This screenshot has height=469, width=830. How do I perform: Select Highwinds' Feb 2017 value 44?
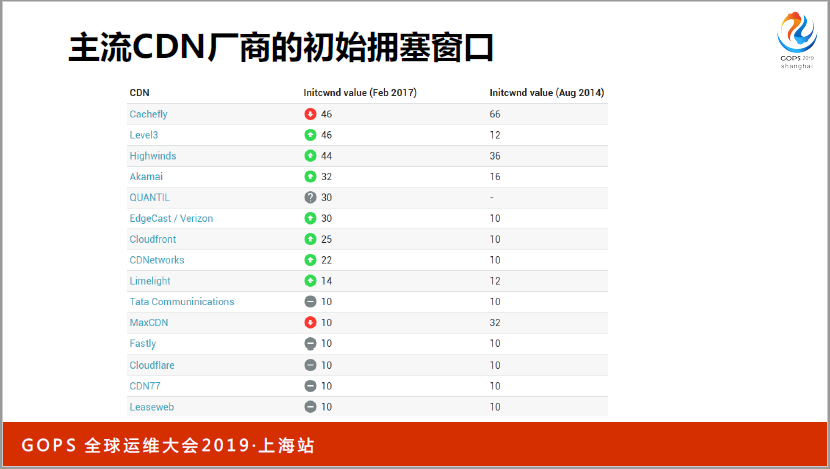[x=327, y=156]
